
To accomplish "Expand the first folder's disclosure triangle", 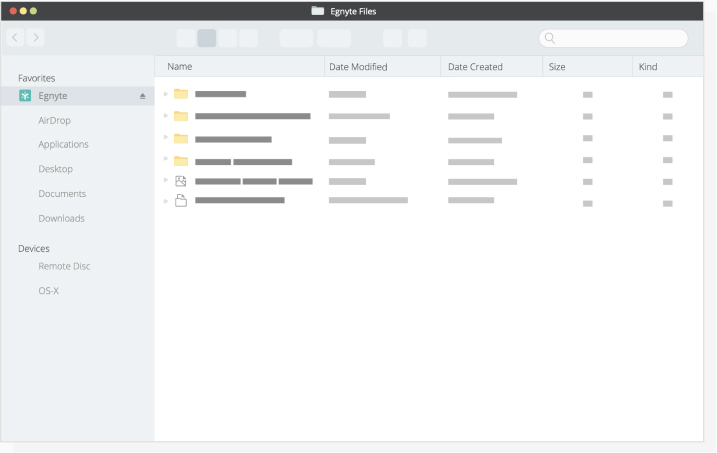I will pyautogui.click(x=166, y=94).
